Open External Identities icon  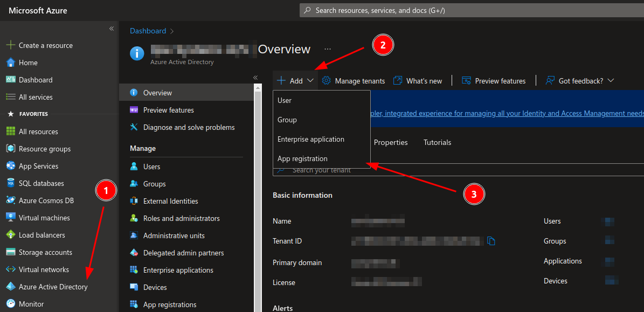[x=134, y=201]
